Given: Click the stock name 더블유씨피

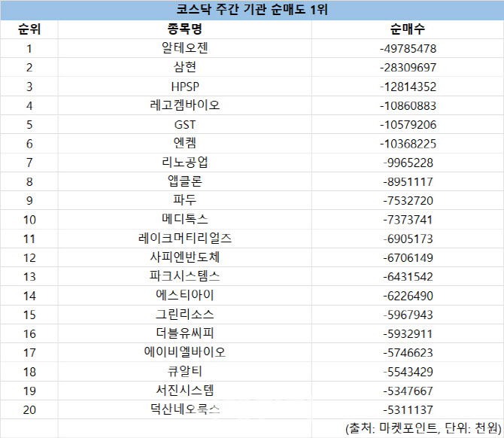Looking at the screenshot, I should click(185, 333).
